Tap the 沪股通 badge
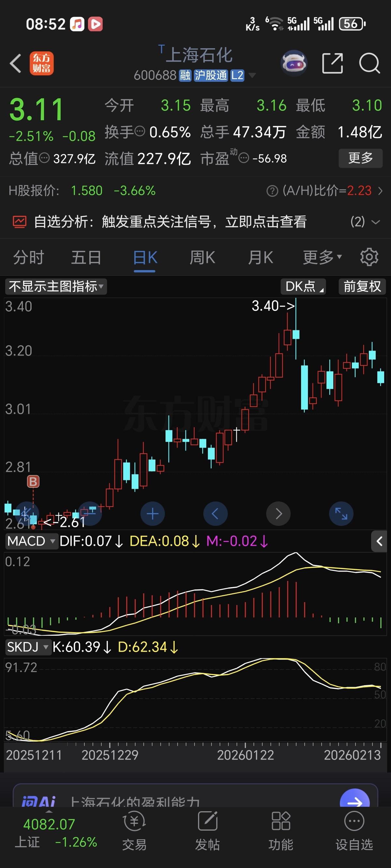The height and width of the screenshot is (868, 391). click(x=211, y=76)
